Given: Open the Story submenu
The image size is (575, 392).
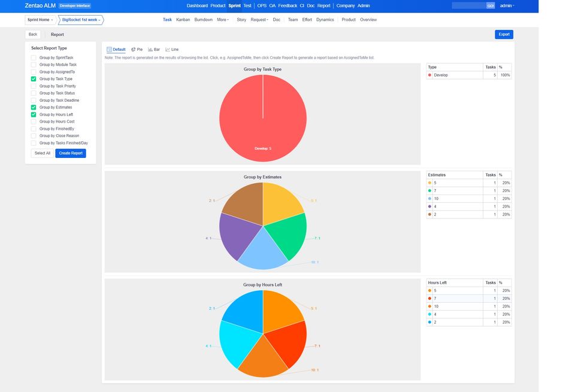Looking at the screenshot, I should coord(241,20).
